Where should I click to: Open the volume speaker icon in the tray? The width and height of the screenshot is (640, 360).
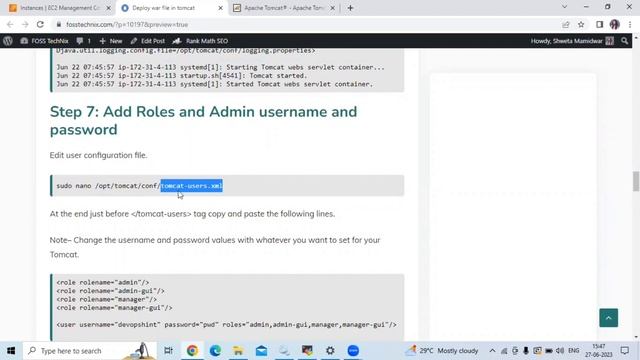(x=560, y=351)
